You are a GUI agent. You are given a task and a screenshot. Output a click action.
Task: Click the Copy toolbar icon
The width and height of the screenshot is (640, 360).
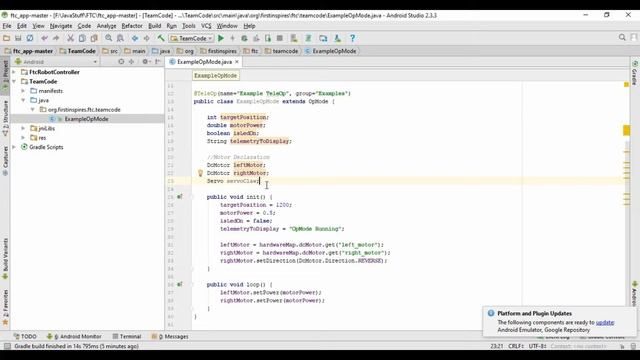point(82,38)
